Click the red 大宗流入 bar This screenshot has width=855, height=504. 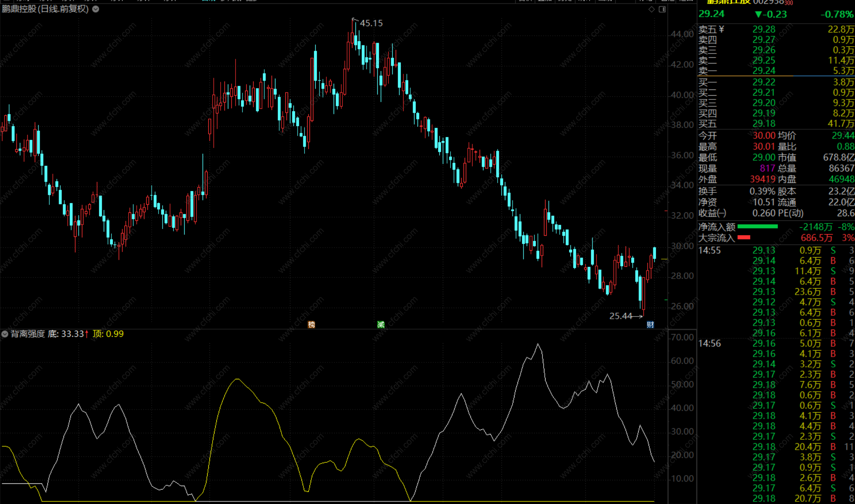[x=744, y=238]
